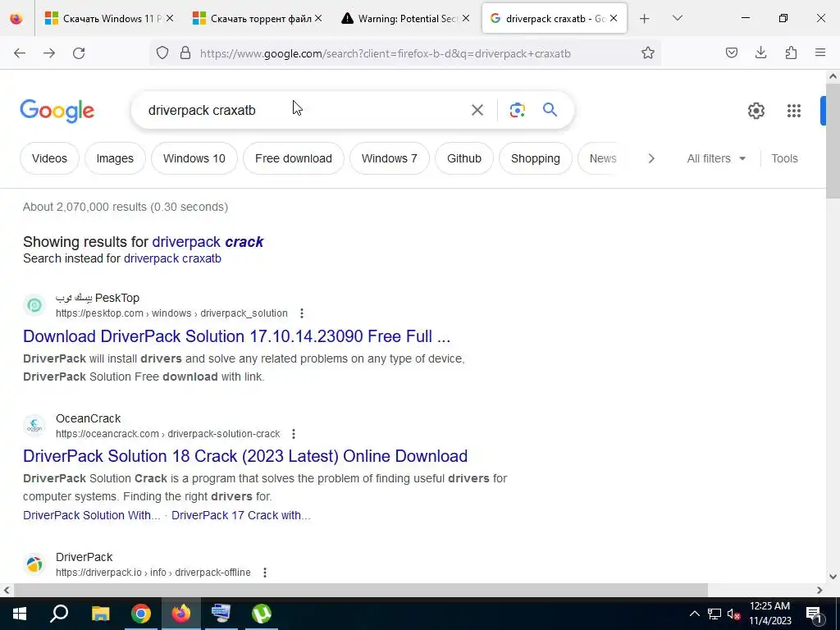Show more filter chips arrow

[651, 158]
